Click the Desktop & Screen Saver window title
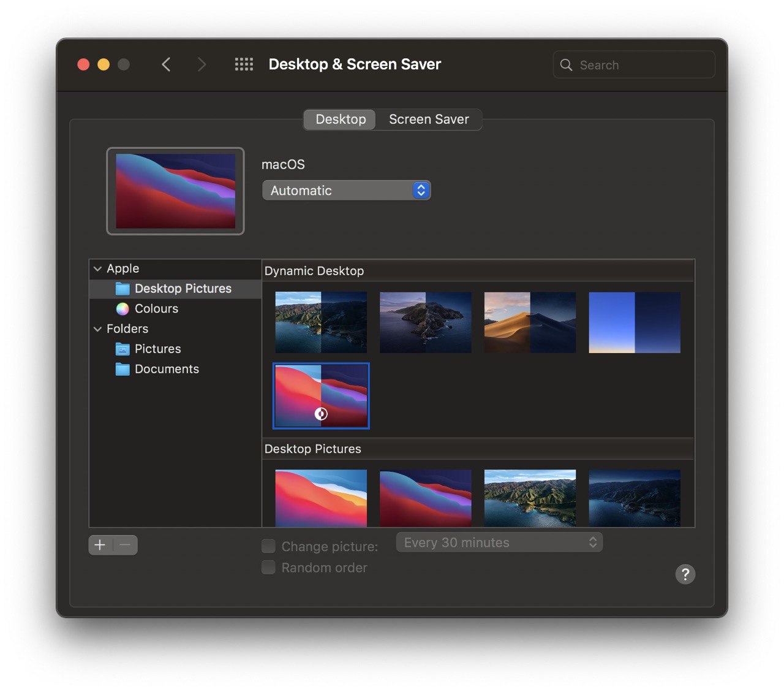Image resolution: width=784 pixels, height=692 pixels. click(x=355, y=64)
